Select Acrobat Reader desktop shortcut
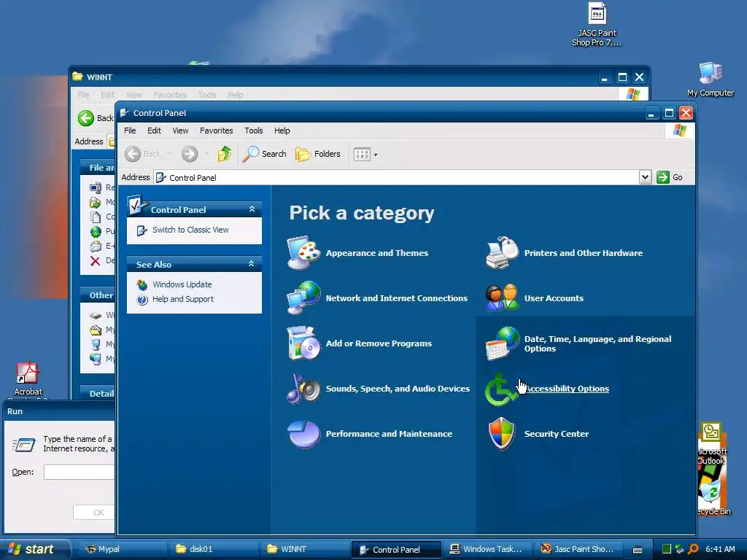Screen dimensions: 747x560 (x=28, y=379)
